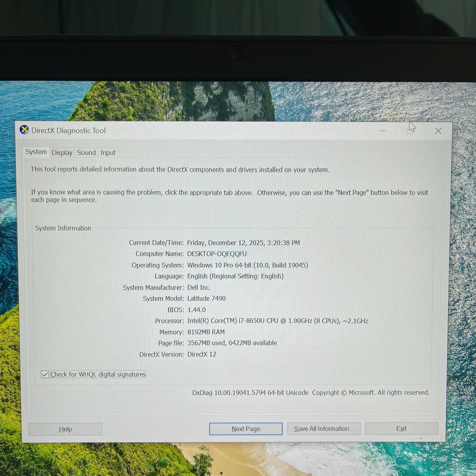Click the DxDiag copyright text
The width and height of the screenshot is (476, 476).
coord(310,392)
